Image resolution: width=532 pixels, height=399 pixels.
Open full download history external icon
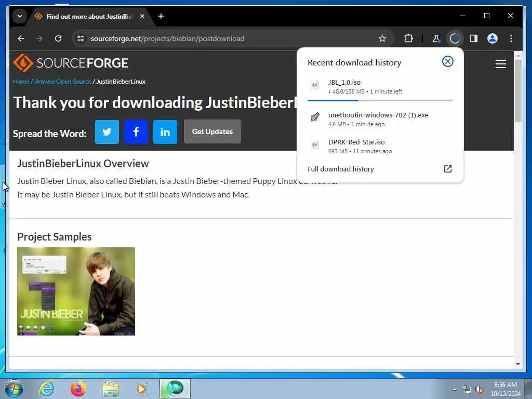pos(447,169)
